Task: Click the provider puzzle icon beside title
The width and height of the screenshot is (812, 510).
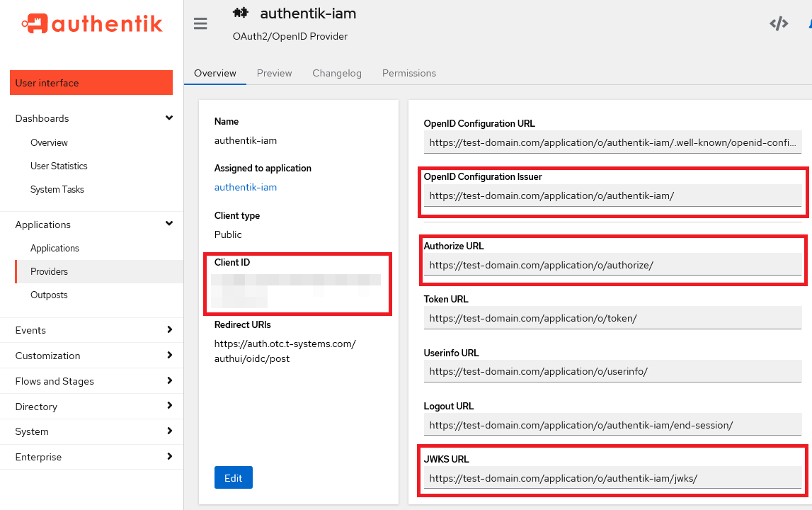Action: pos(240,13)
